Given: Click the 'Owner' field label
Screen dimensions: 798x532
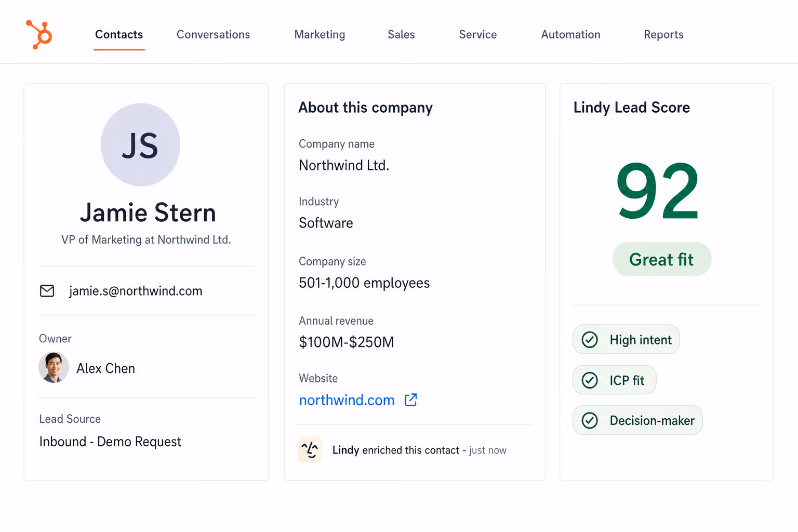Looking at the screenshot, I should (x=55, y=339).
